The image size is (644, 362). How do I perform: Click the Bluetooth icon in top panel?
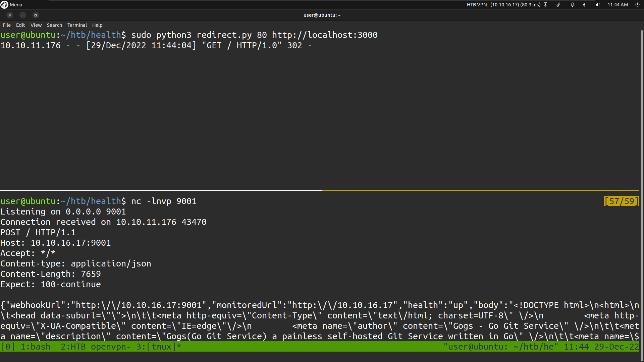click(545, 5)
